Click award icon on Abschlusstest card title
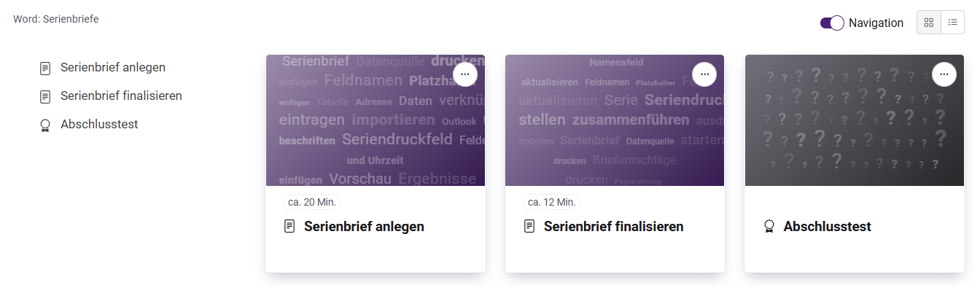This screenshot has width=980, height=288. [769, 227]
